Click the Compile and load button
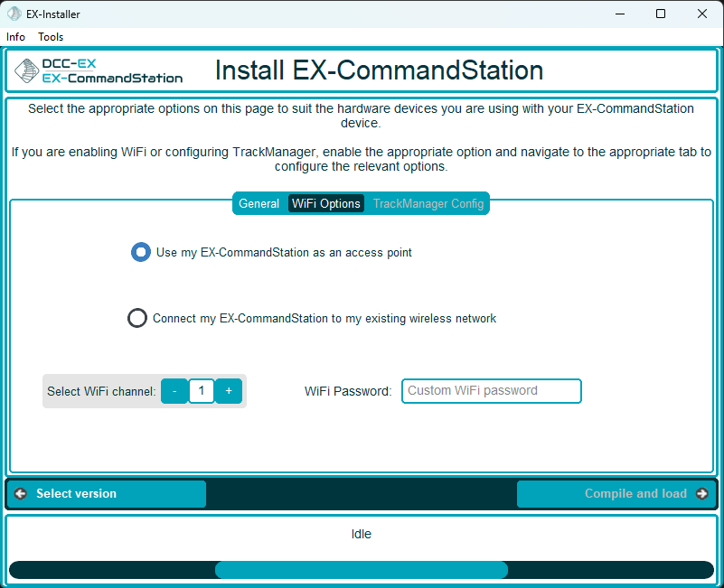724x588 pixels. (x=616, y=494)
